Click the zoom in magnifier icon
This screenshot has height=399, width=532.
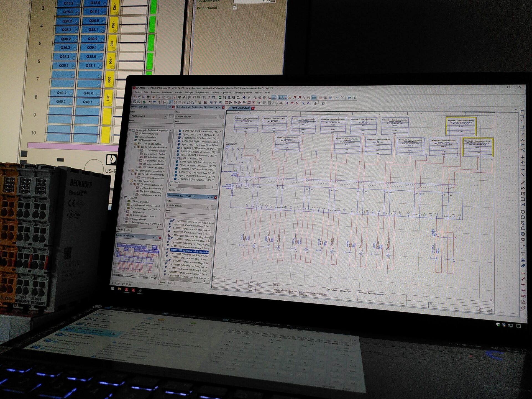coord(229,98)
